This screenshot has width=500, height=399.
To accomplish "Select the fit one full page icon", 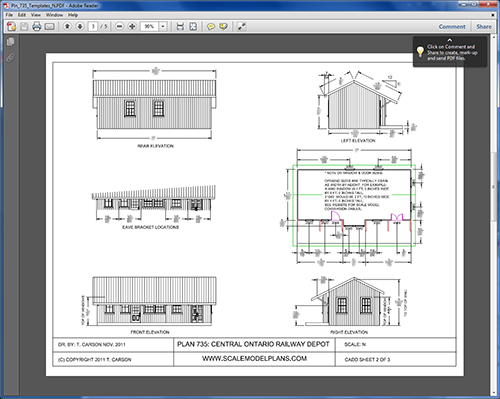I will tap(193, 26).
